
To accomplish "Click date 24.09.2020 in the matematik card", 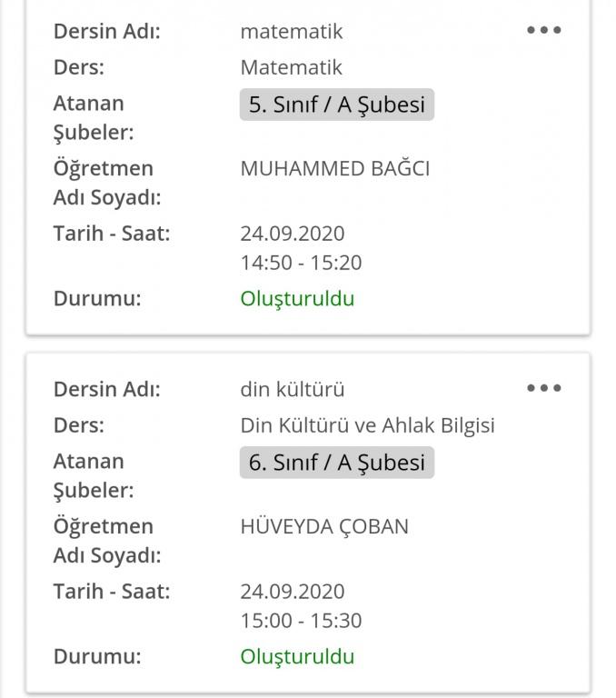I will (x=293, y=234).
